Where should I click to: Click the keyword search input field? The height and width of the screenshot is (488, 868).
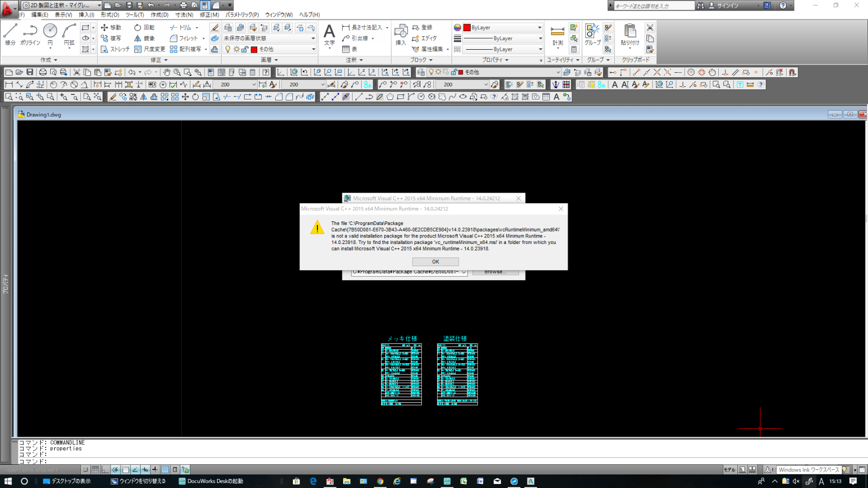654,6
